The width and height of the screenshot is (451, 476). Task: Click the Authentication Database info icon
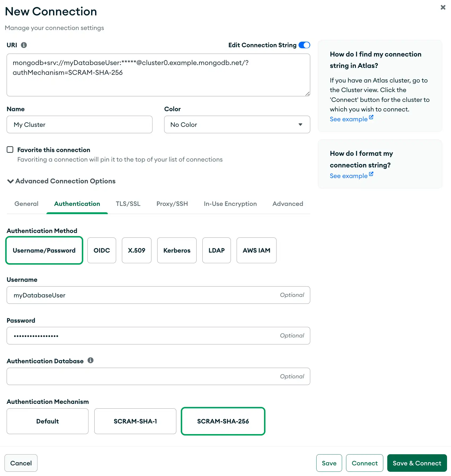(x=90, y=360)
